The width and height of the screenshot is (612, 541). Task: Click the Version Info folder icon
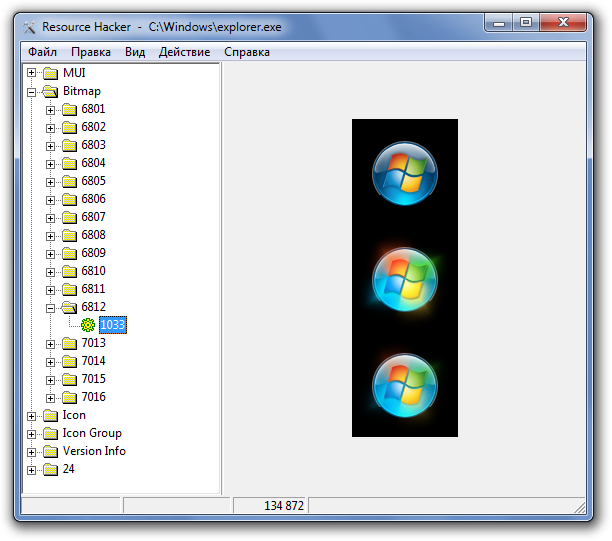click(50, 451)
